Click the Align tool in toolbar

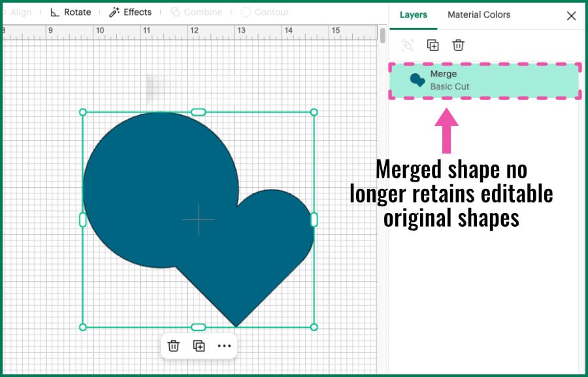17,12
